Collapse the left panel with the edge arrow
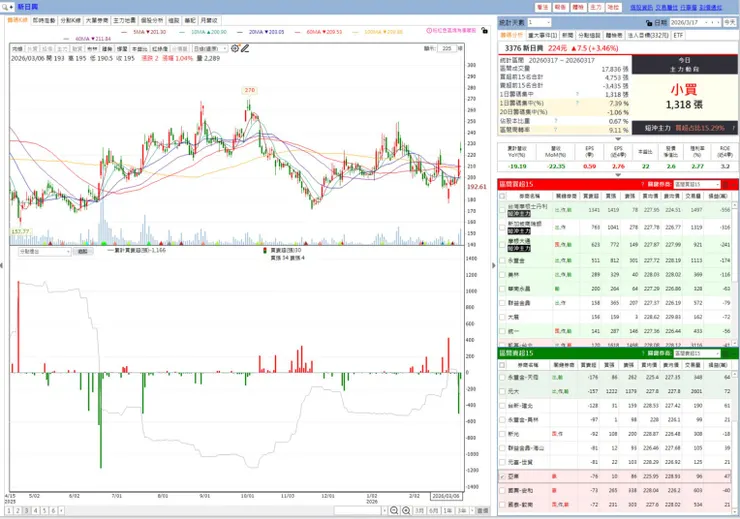Screen dimensions: 740x519 1,265
